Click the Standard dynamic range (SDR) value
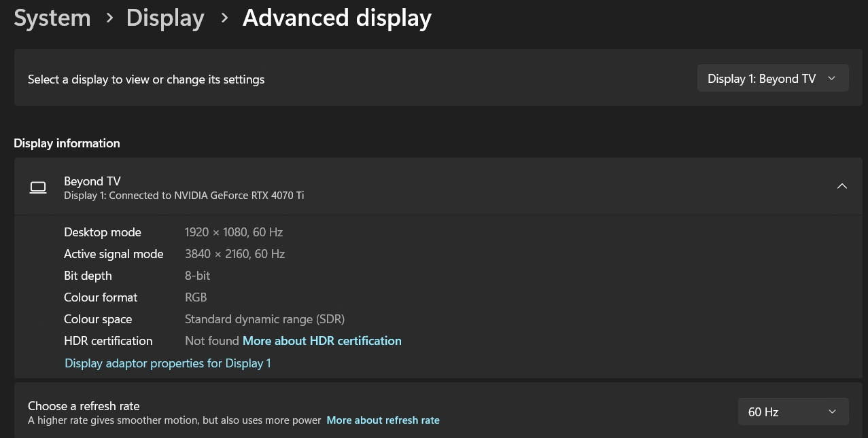The width and height of the screenshot is (868, 438). point(264,318)
